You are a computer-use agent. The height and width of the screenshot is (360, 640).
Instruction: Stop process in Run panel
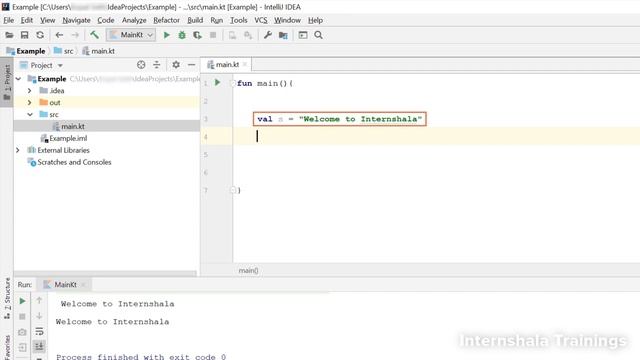(22, 316)
